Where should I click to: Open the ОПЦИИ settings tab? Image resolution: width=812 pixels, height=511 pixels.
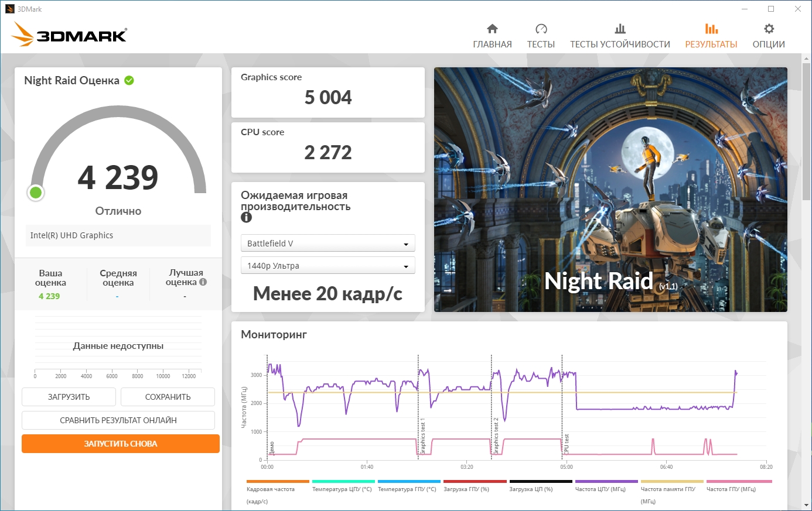(769, 36)
